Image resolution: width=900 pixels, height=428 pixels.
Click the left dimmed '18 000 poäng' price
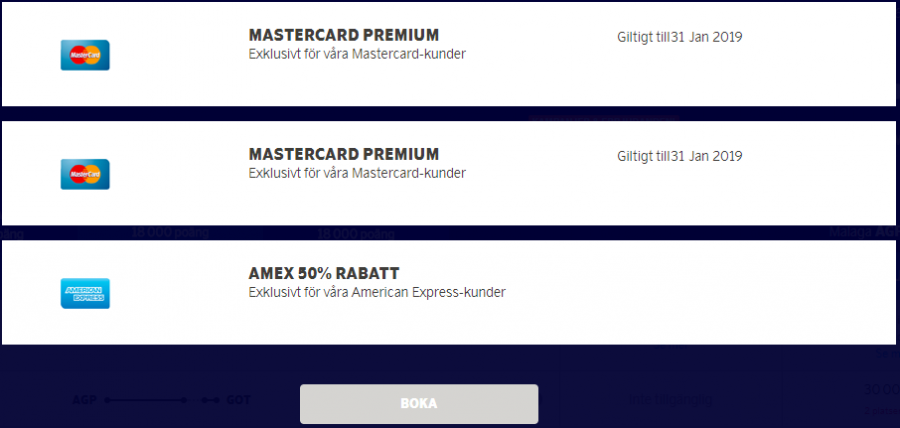coord(167,233)
